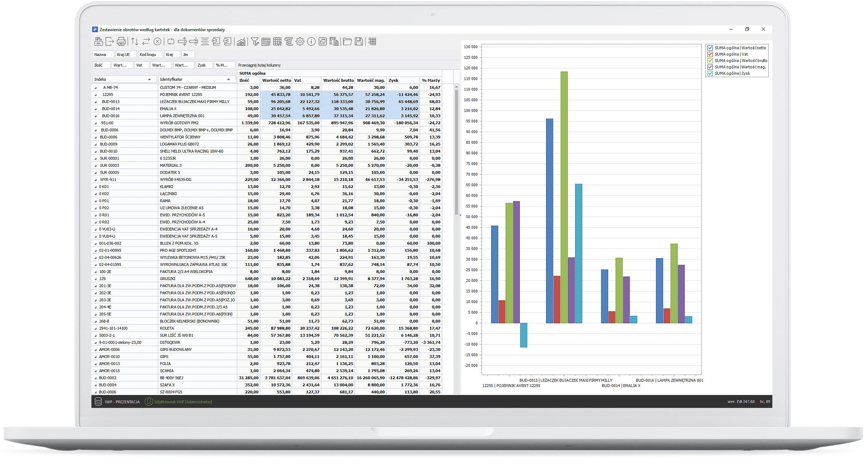Click the Wartość netto column header
Image resolution: width=868 pixels, height=472 pixels.
click(276, 80)
